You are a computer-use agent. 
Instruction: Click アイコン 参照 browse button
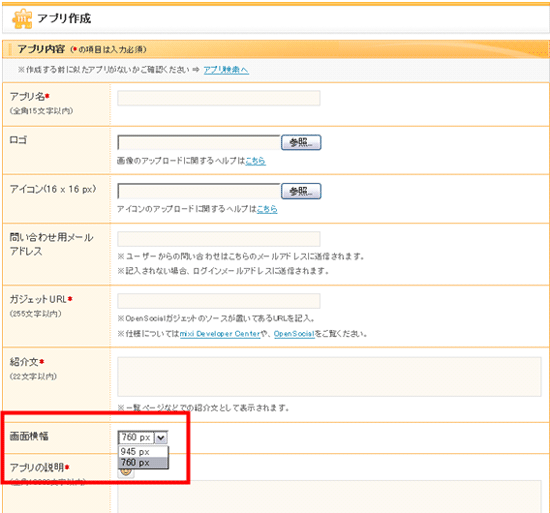point(301,191)
